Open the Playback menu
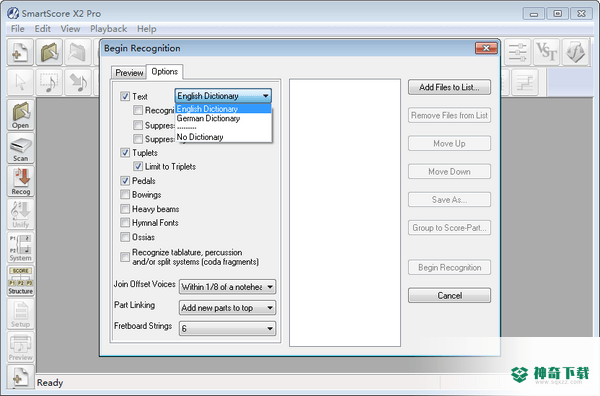 pyautogui.click(x=109, y=29)
